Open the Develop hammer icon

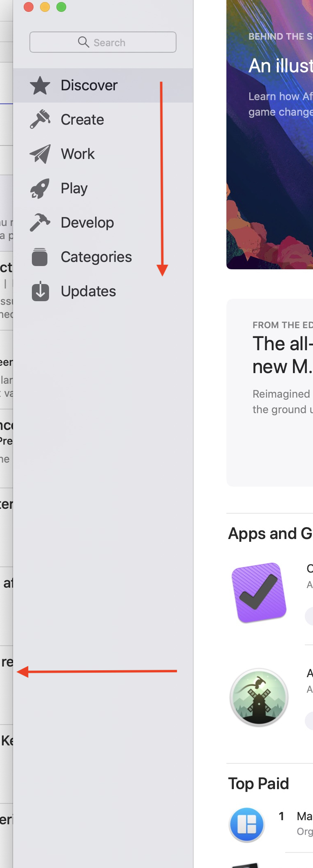tap(40, 223)
